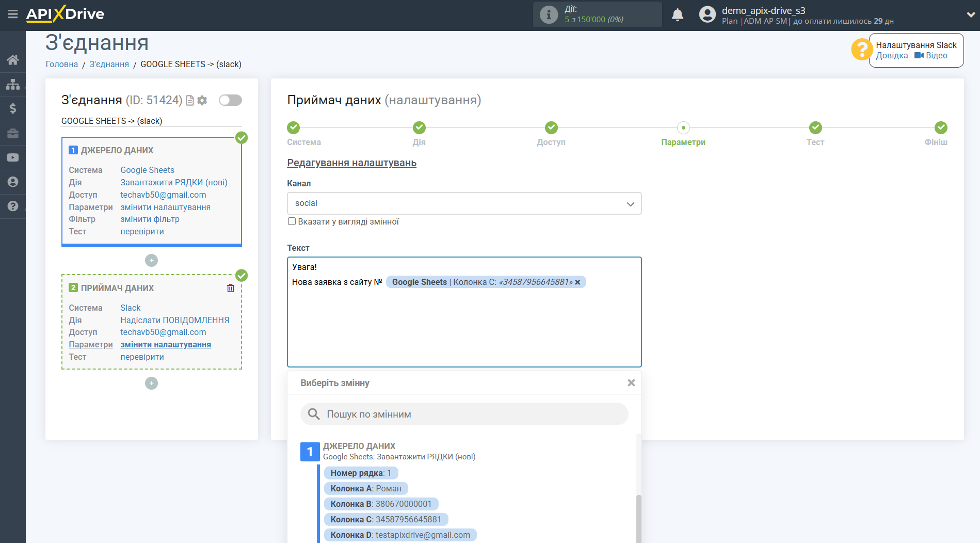The image size is (980, 543).
Task: Click receiver 'перевірити' test link
Action: [x=142, y=357]
